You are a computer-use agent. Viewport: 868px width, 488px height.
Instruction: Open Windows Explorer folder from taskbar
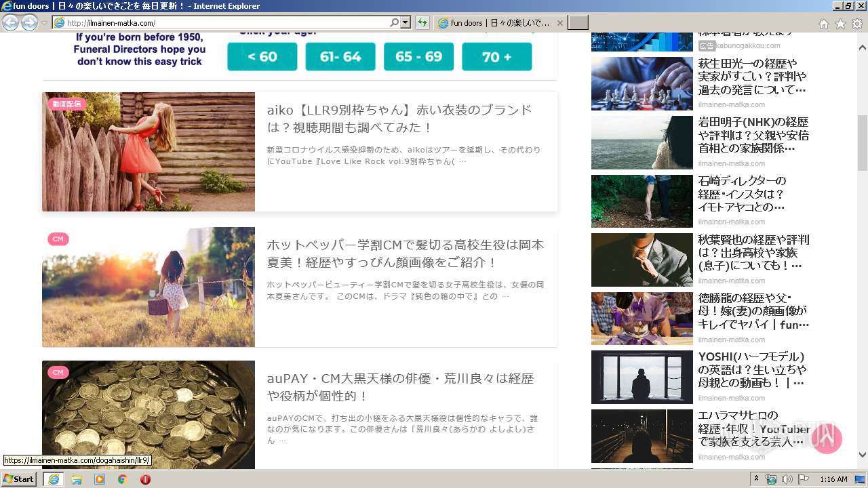77,479
